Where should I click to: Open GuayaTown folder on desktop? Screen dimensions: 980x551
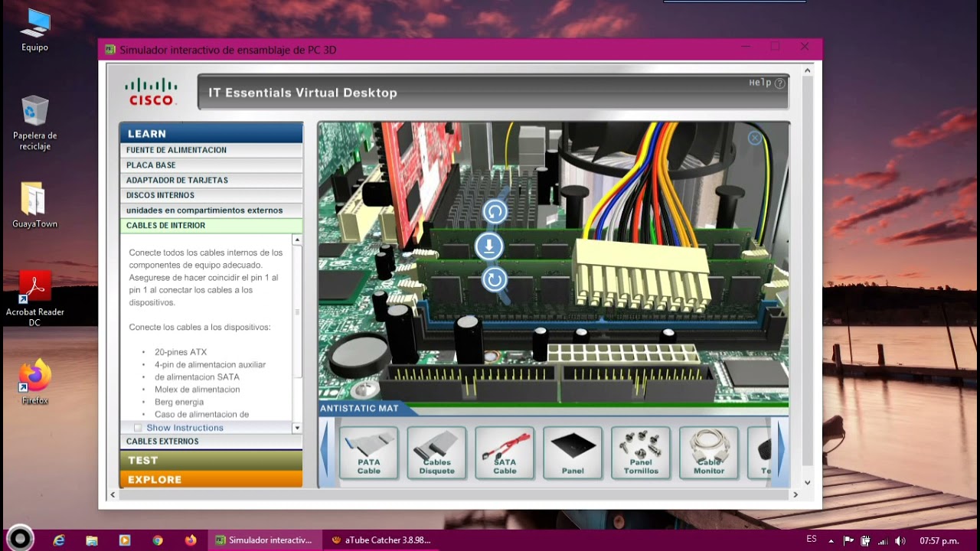point(34,205)
